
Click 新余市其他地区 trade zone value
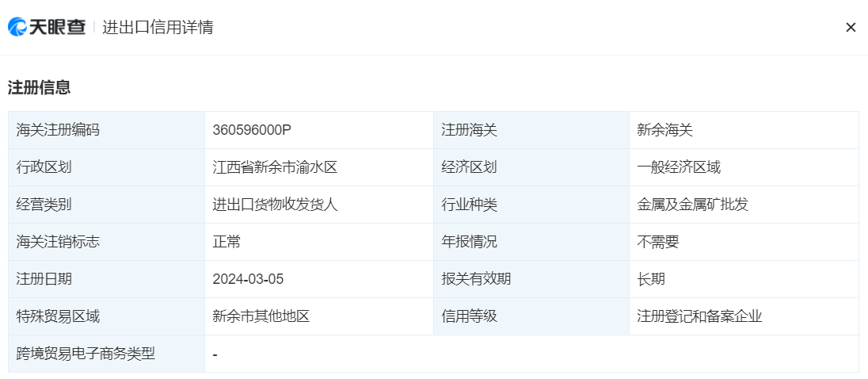(261, 316)
